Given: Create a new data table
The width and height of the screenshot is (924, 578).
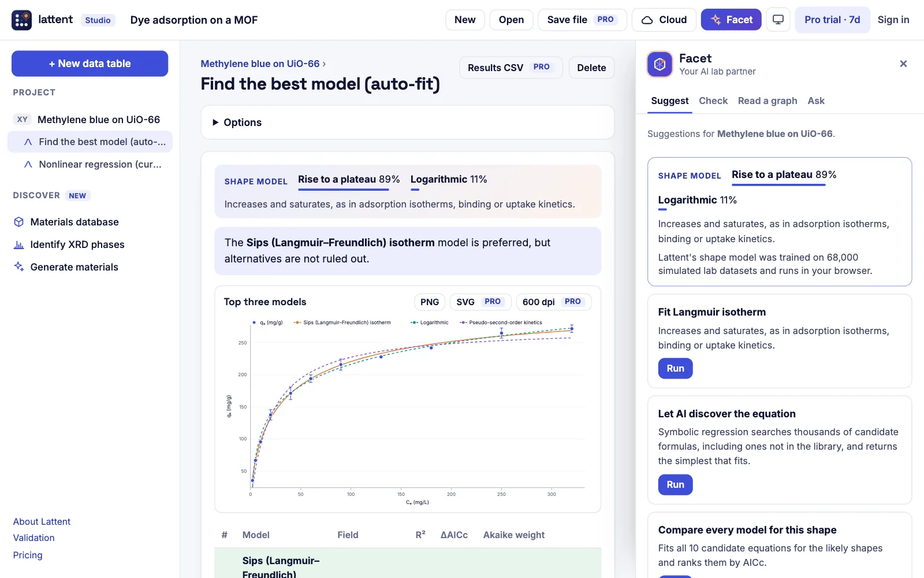Looking at the screenshot, I should (90, 64).
